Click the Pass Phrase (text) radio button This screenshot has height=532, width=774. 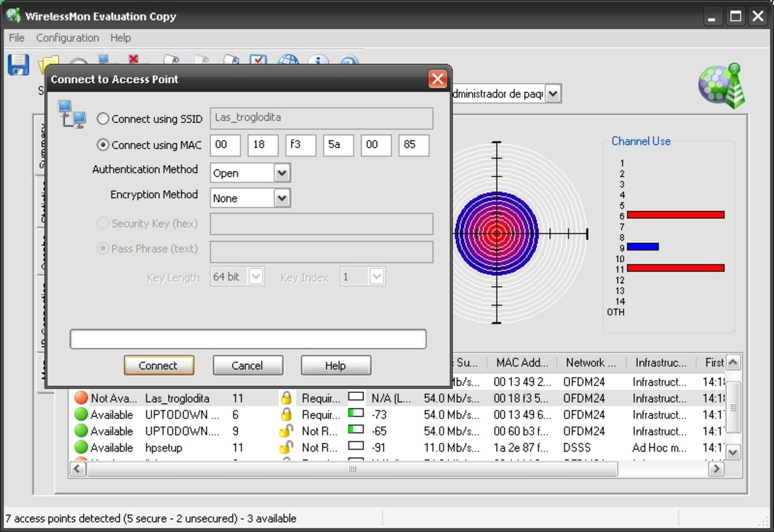click(x=102, y=248)
